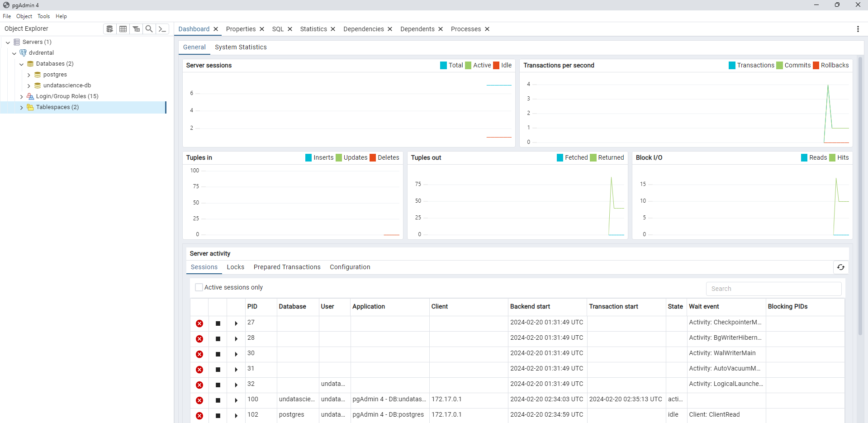Expand details row for PID 102
Screen dimensions: 868x423
236,416
